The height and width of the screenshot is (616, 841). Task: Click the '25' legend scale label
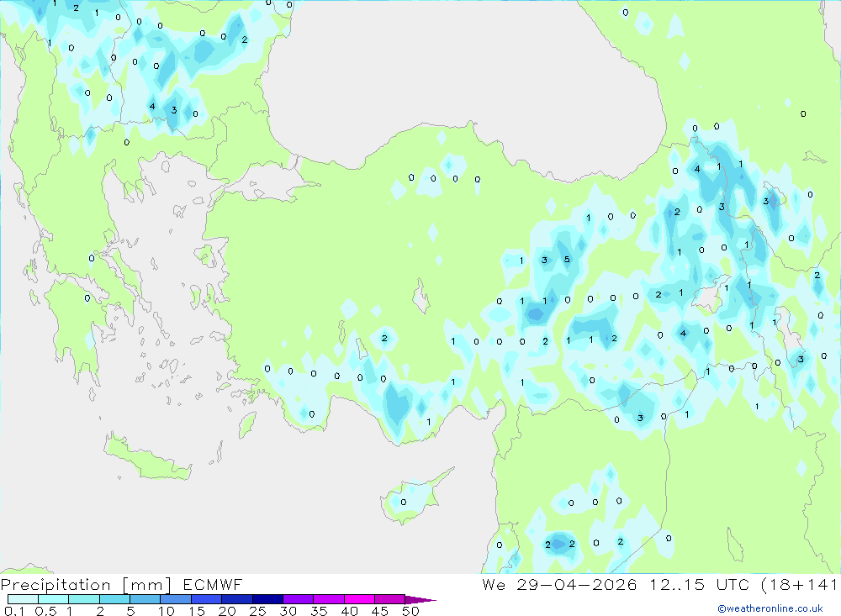tap(258, 611)
